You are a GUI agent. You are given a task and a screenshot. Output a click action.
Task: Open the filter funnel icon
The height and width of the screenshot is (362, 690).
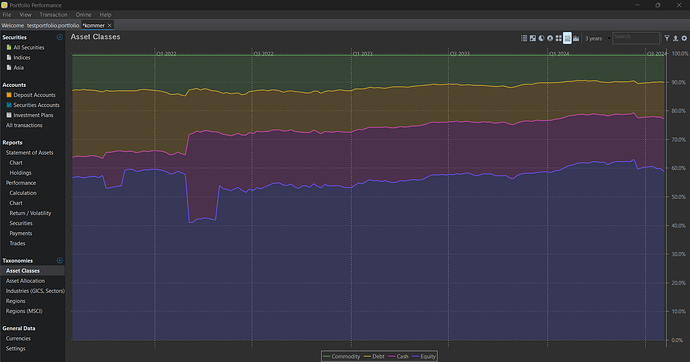click(667, 38)
